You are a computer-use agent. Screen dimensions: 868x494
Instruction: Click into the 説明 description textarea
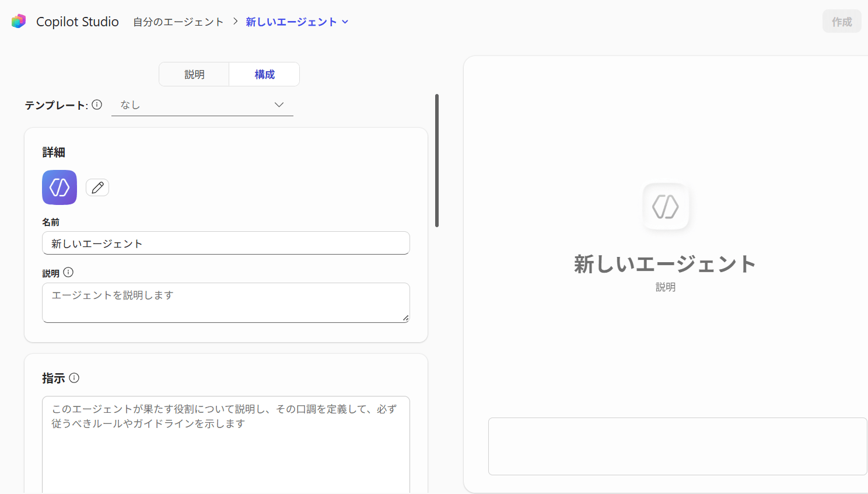[226, 302]
